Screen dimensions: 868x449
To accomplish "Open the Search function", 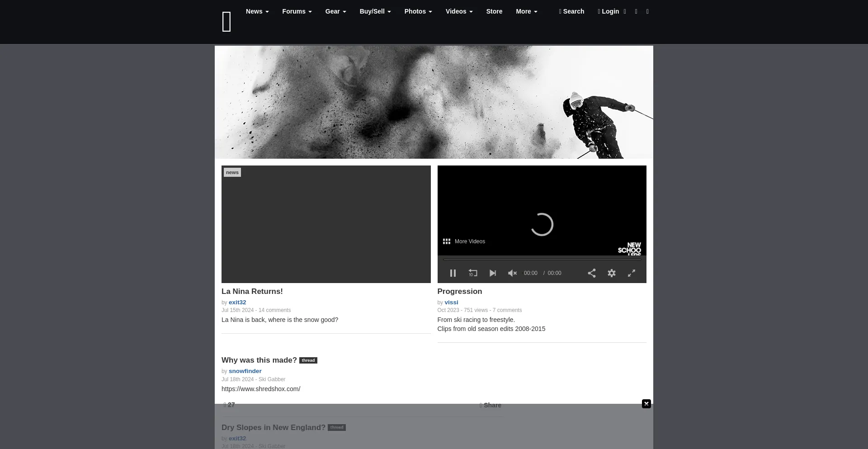I will click(571, 11).
